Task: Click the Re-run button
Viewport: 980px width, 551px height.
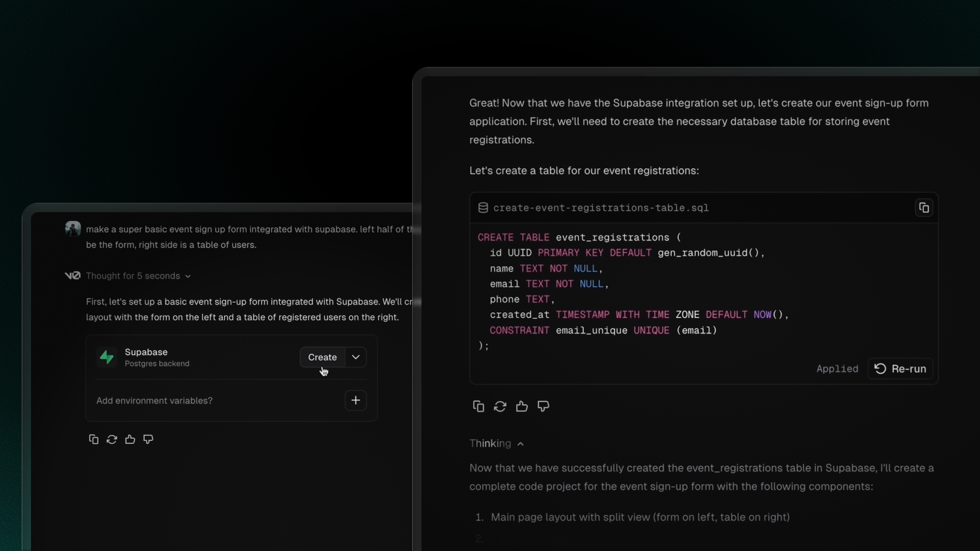Action: (x=900, y=368)
